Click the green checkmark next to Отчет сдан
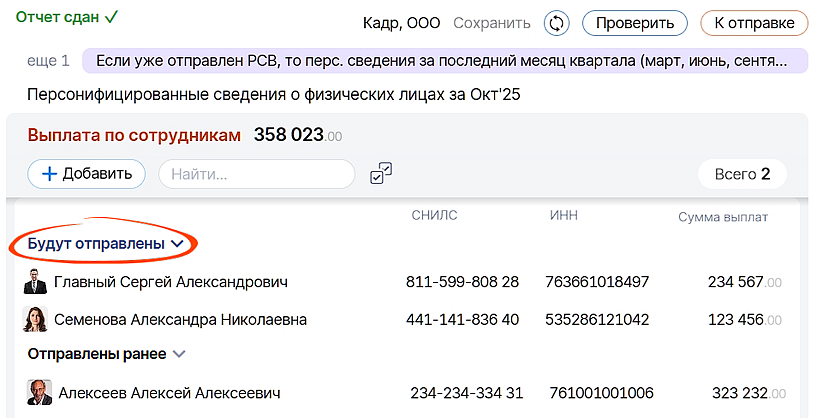 tap(111, 17)
